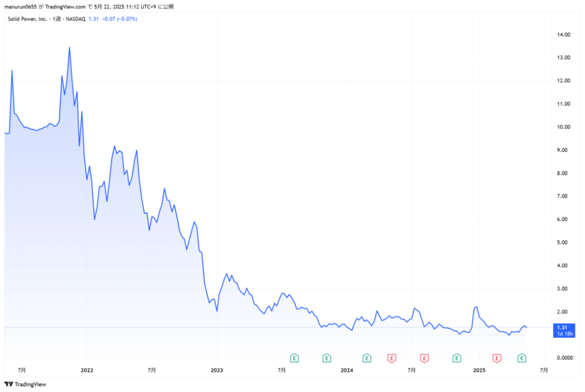Click the 0.0000 price axis label

pos(565,358)
